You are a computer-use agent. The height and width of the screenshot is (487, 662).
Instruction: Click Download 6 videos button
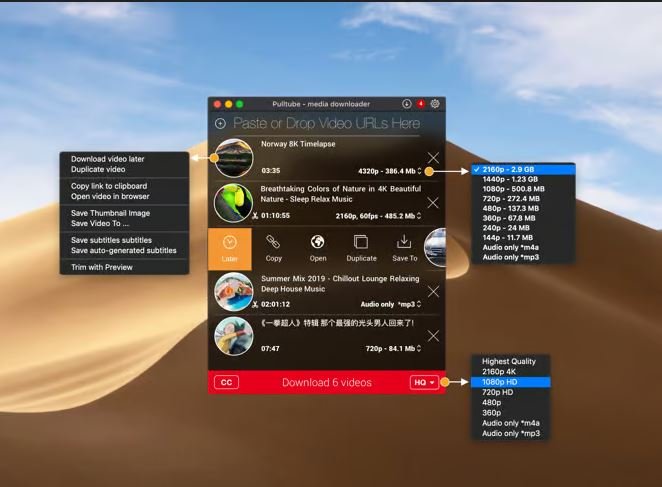327,382
